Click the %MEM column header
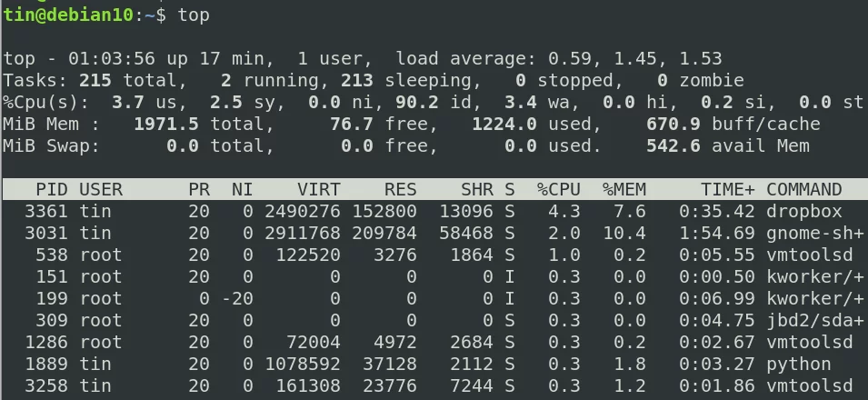The width and height of the screenshot is (868, 400). [624, 189]
